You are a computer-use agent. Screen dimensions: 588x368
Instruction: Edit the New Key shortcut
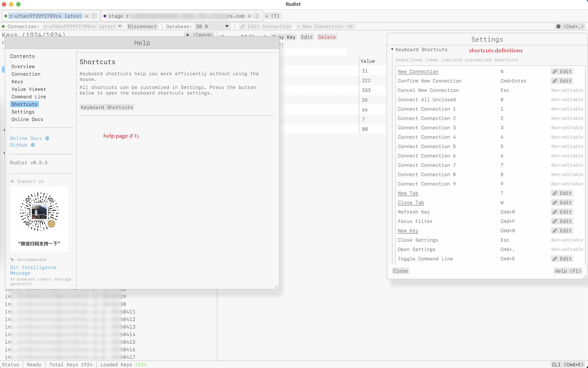point(562,231)
